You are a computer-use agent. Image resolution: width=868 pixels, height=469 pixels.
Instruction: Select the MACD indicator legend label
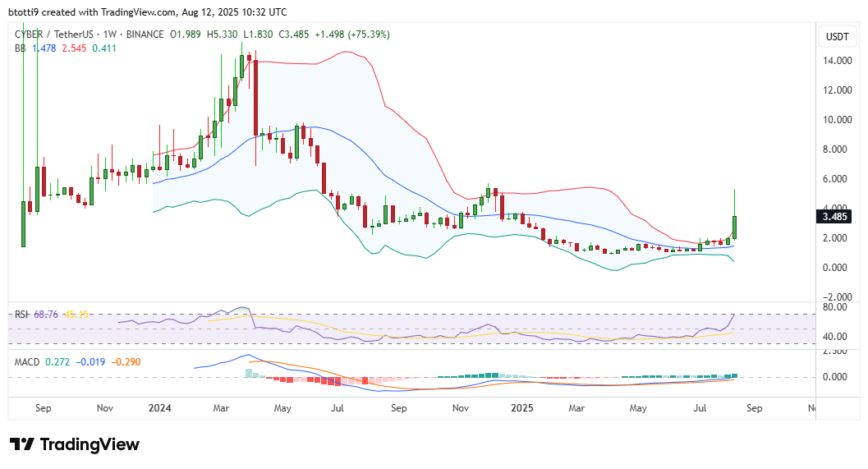click(x=25, y=361)
